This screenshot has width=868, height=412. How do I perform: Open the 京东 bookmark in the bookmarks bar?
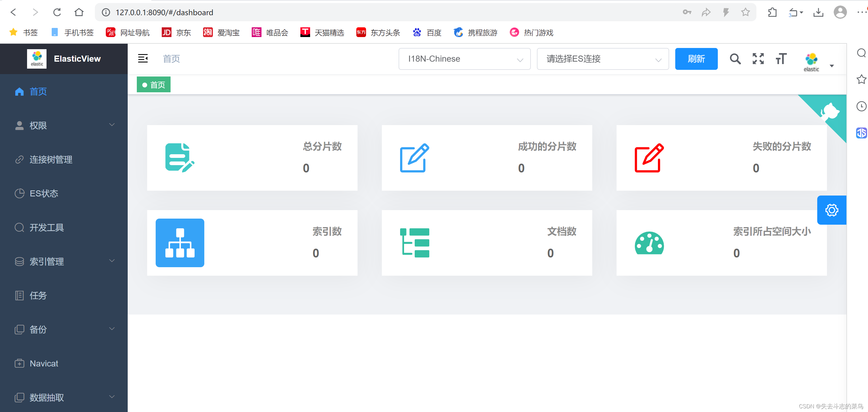[x=177, y=32]
